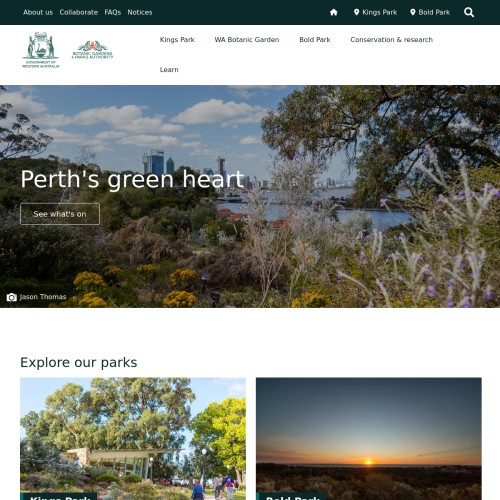Select Bold Park in main navigation
Viewport: 500px width, 500px height.
pyautogui.click(x=315, y=40)
